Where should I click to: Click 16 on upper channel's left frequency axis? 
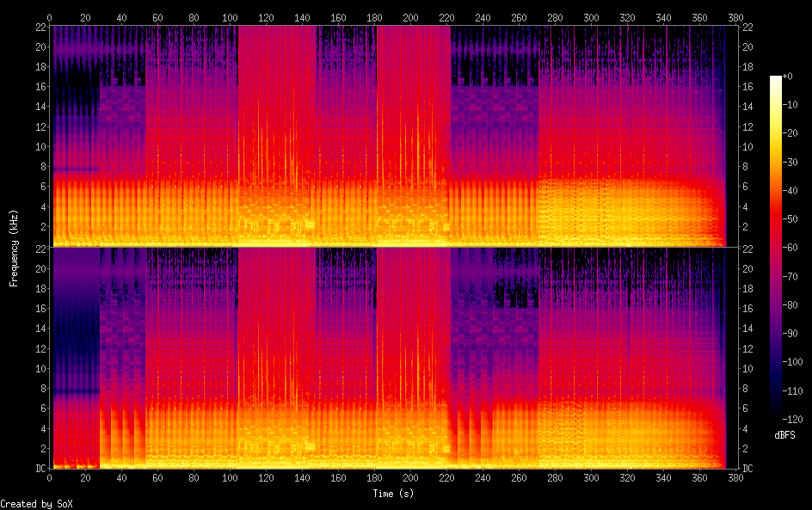pyautogui.click(x=40, y=87)
